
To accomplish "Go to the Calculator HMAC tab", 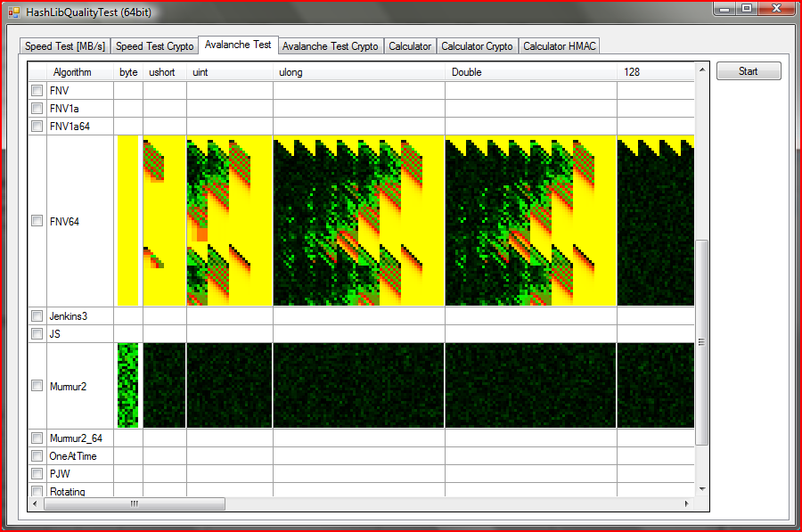I will click(559, 46).
